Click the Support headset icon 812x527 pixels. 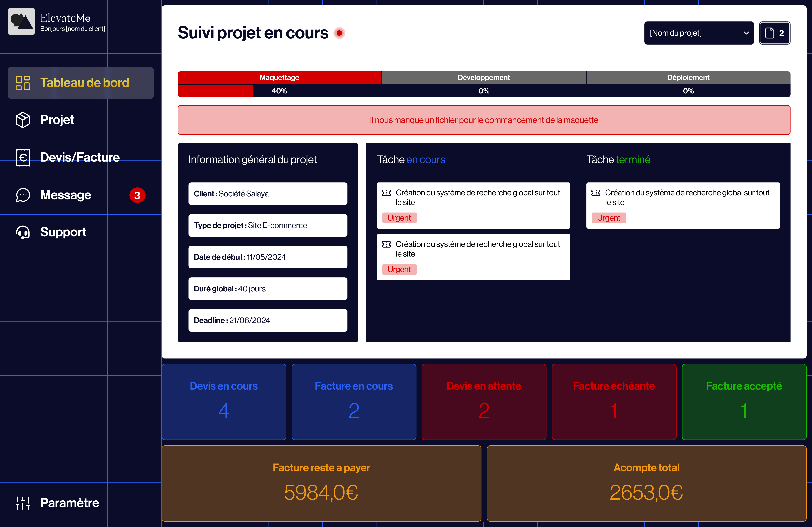23,232
